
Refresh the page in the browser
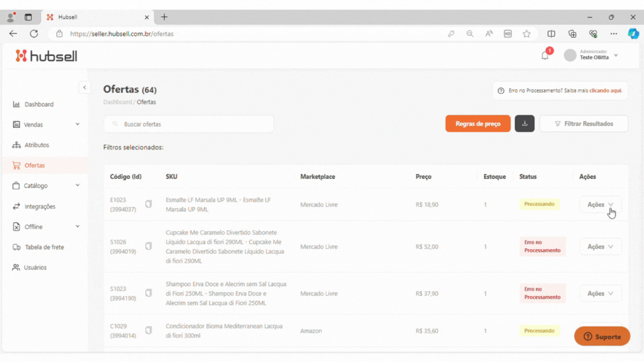pyautogui.click(x=34, y=34)
